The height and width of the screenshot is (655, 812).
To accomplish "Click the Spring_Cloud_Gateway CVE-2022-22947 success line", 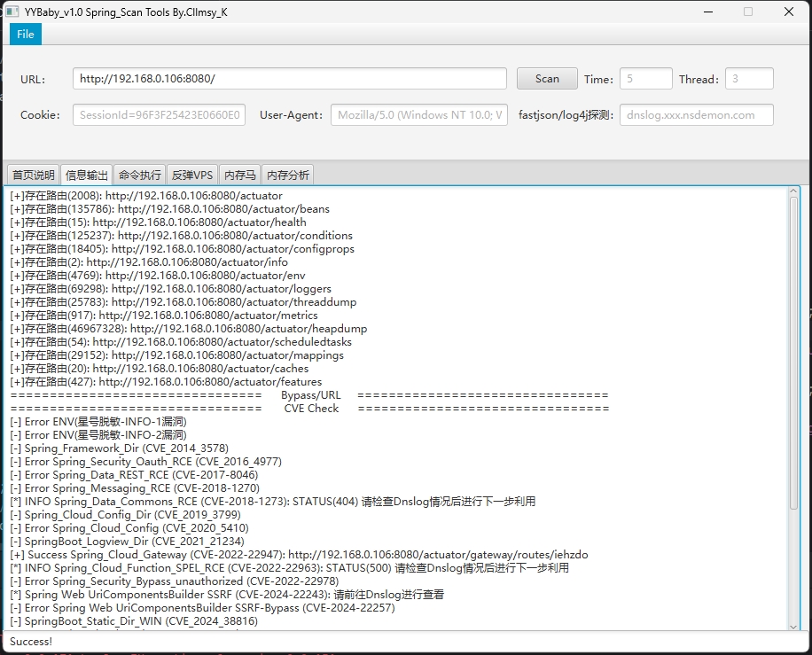I will (299, 555).
